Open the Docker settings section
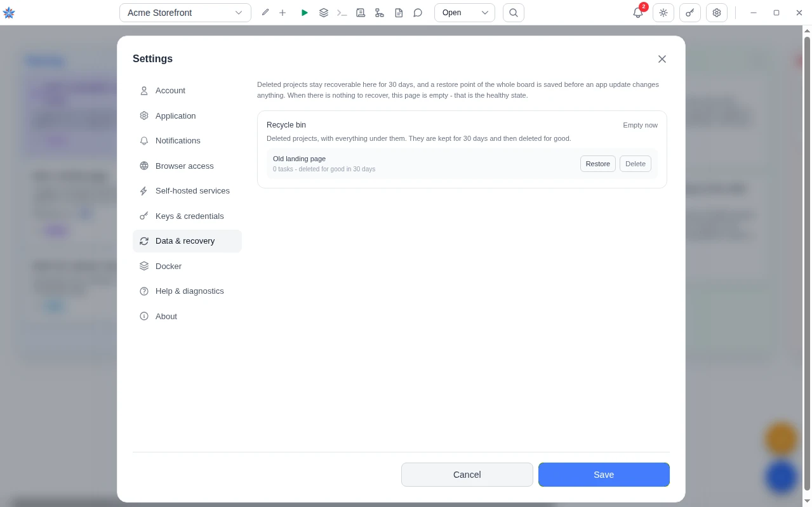812x507 pixels. 187,266
